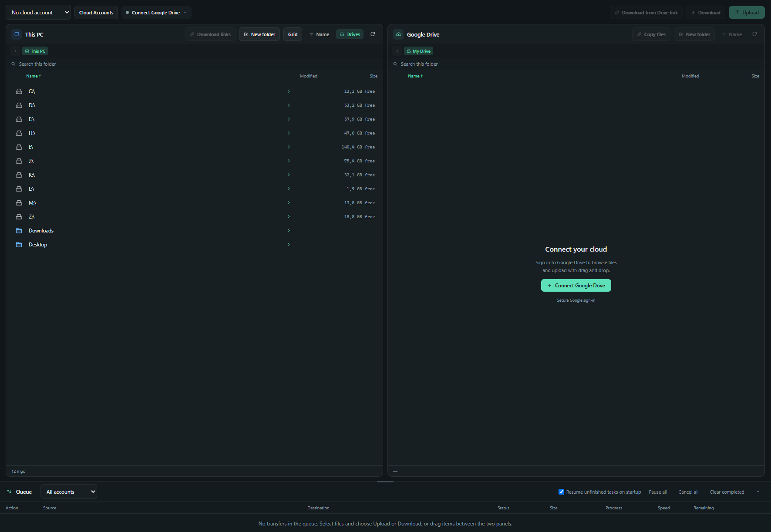This screenshot has height=532, width=771.
Task: Create New folder in Google Drive
Action: (x=694, y=34)
